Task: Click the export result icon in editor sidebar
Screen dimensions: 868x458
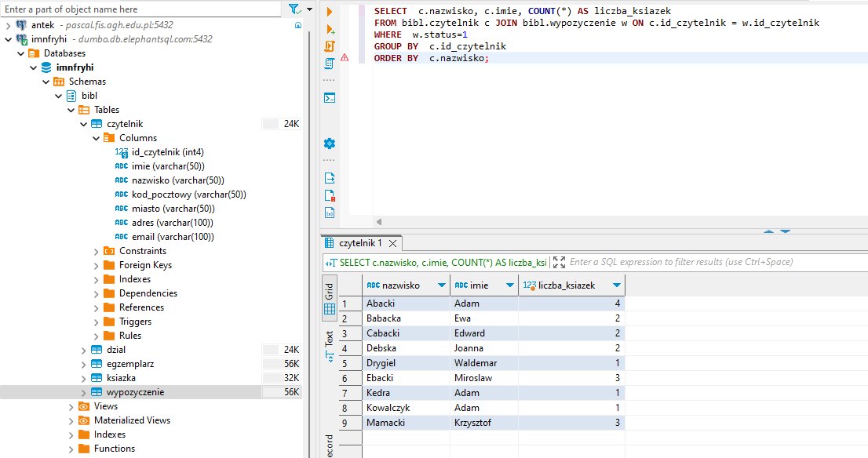Action: tap(330, 178)
